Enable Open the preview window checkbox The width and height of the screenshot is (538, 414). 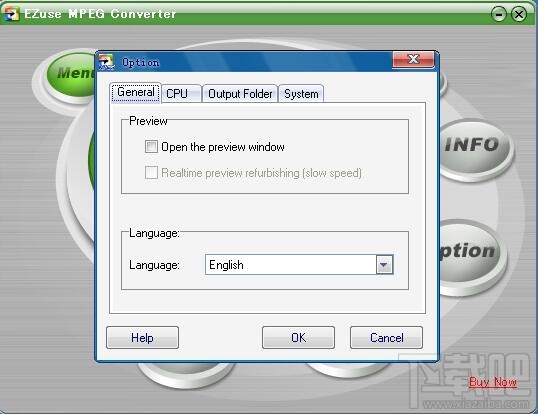[x=151, y=146]
